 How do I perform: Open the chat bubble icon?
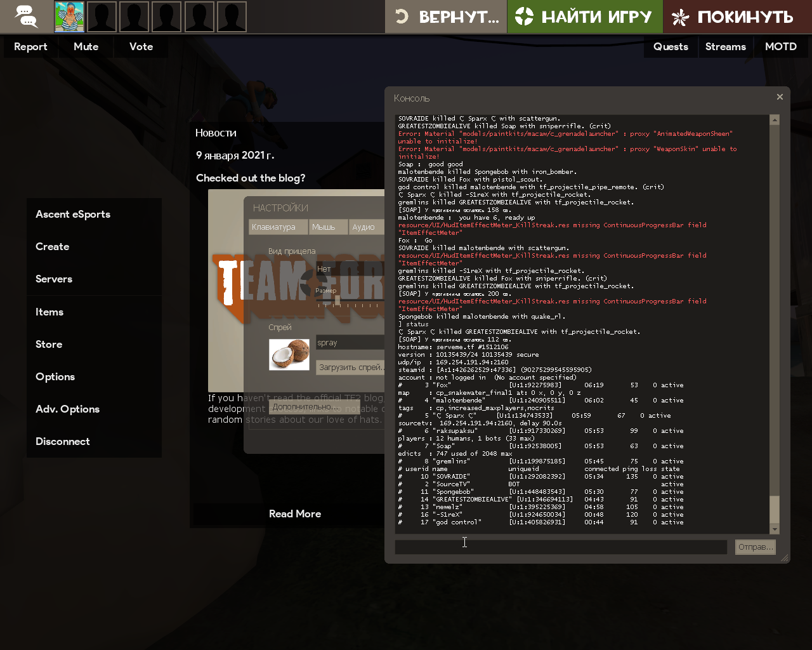click(27, 17)
